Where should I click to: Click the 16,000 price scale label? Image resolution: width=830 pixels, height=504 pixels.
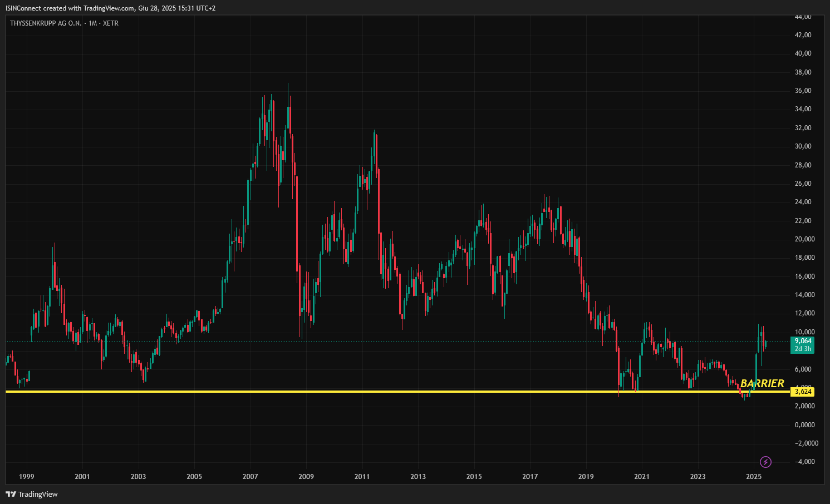(805, 276)
